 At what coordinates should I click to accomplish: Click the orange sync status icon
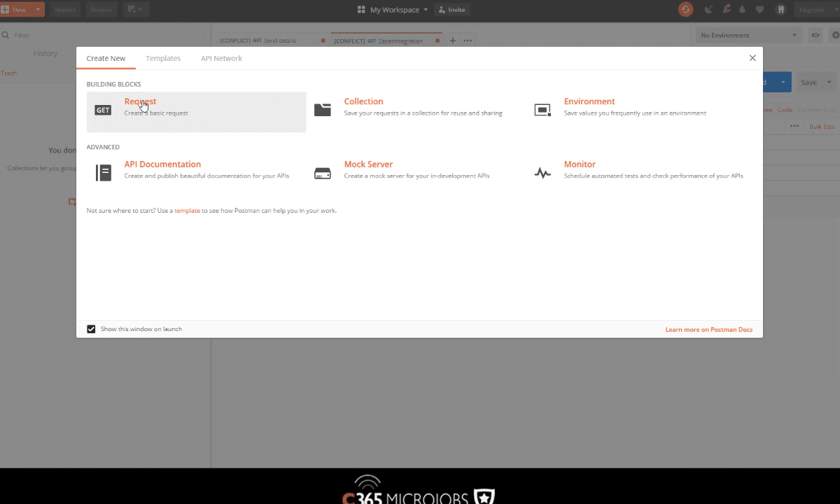pos(685,10)
